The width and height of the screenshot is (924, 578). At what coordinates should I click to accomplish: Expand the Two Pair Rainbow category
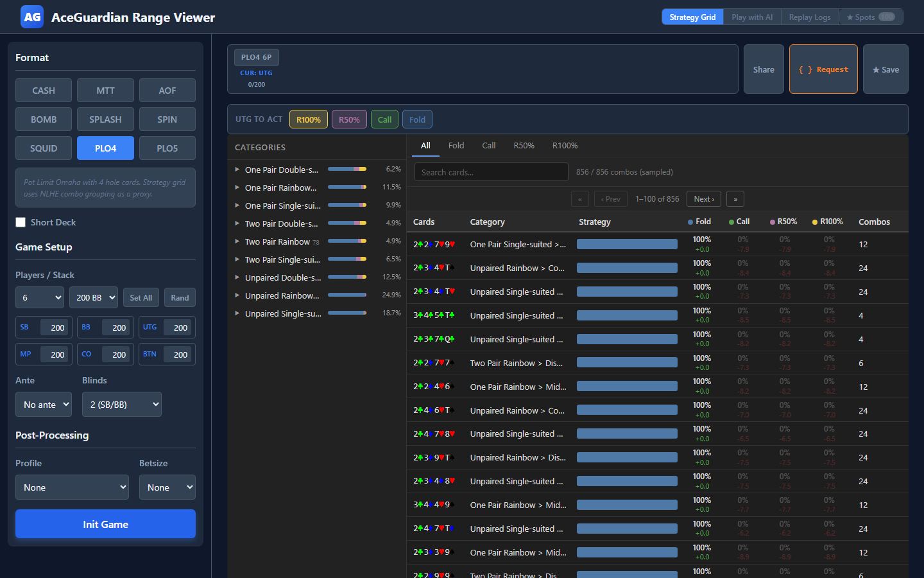(x=277, y=241)
